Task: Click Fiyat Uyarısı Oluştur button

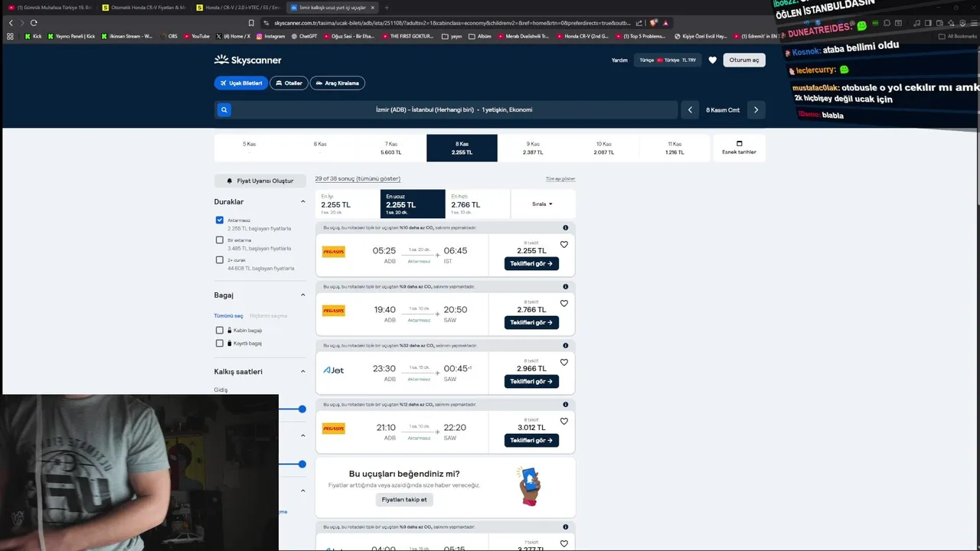Action: pos(260,181)
